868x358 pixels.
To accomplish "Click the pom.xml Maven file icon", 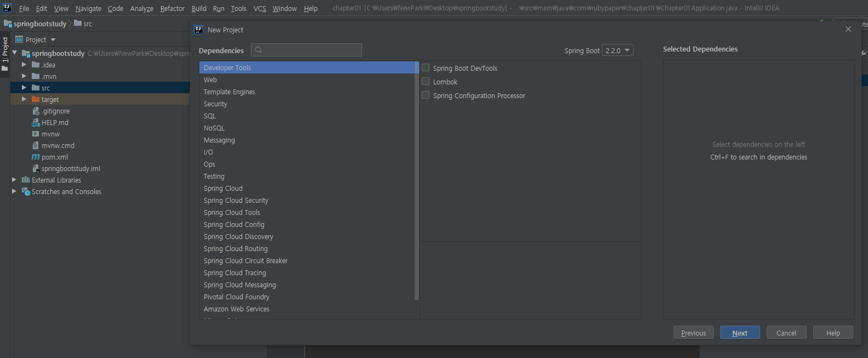I will coord(36,157).
